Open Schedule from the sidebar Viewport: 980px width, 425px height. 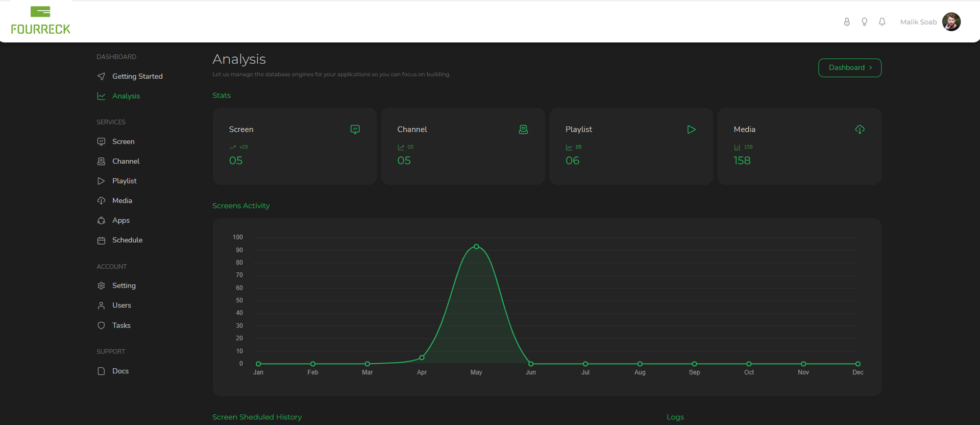point(127,240)
